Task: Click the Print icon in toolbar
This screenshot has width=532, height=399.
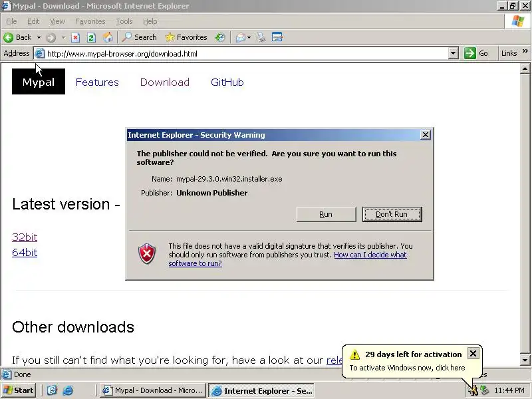Action: (261, 37)
